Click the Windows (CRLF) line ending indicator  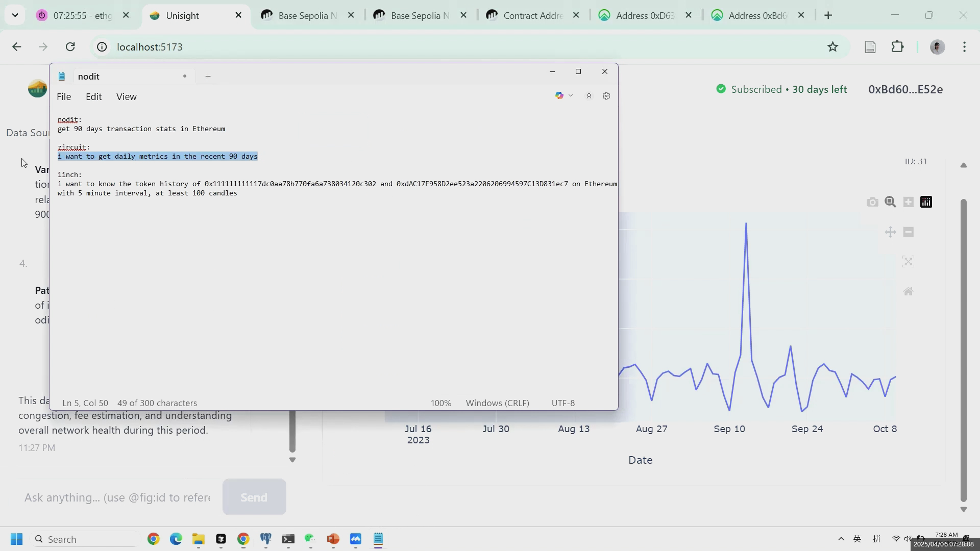click(497, 403)
